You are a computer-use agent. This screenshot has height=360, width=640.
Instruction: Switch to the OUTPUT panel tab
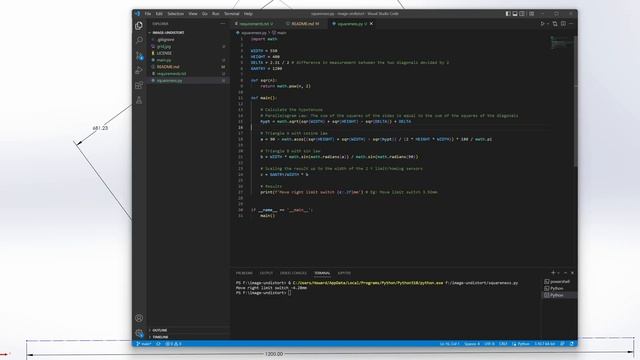(x=266, y=273)
